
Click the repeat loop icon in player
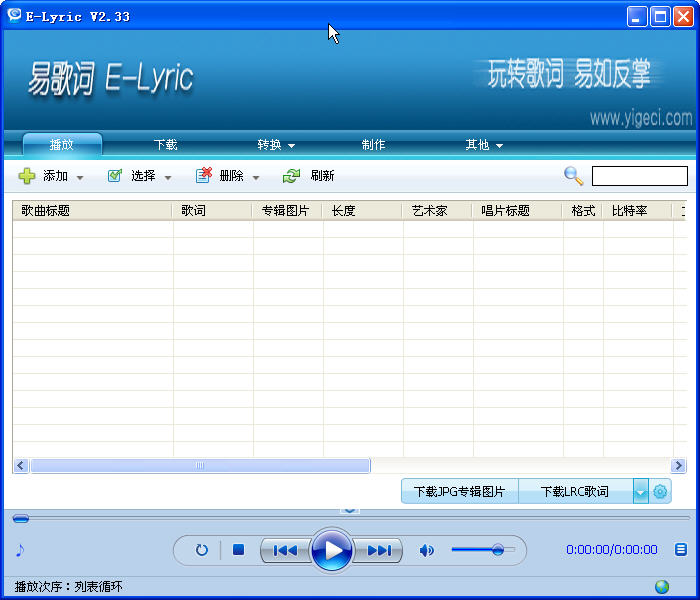(202, 550)
